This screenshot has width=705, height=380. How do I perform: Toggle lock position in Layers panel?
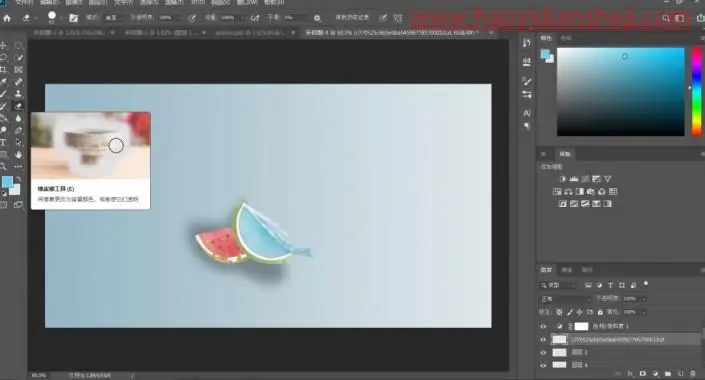[x=580, y=312]
